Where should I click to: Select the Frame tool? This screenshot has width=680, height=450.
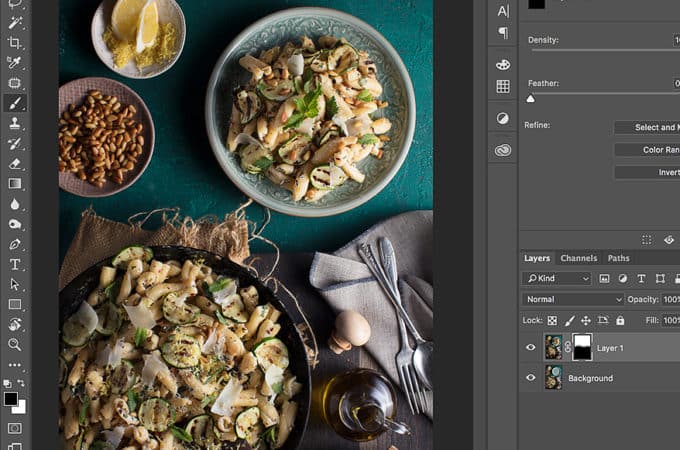point(15,83)
